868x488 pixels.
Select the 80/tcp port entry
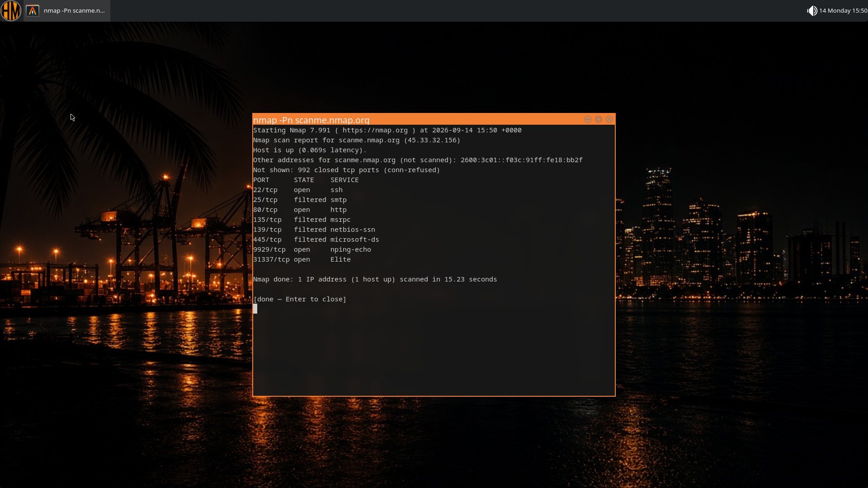click(x=265, y=210)
